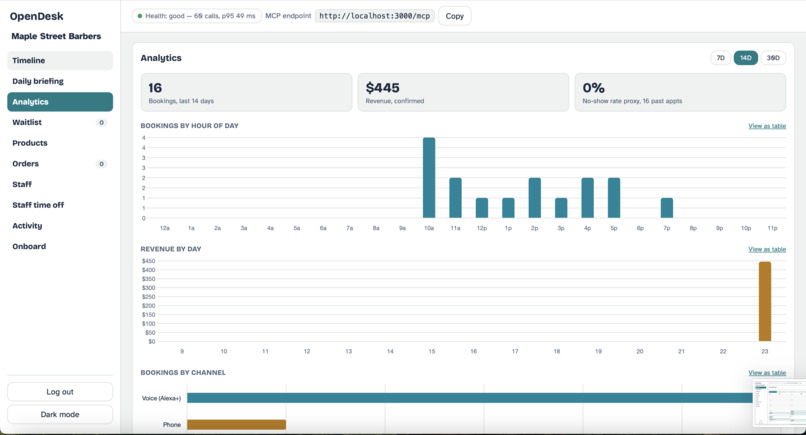Open the Daily briefing page
The image size is (806, 435).
point(60,81)
